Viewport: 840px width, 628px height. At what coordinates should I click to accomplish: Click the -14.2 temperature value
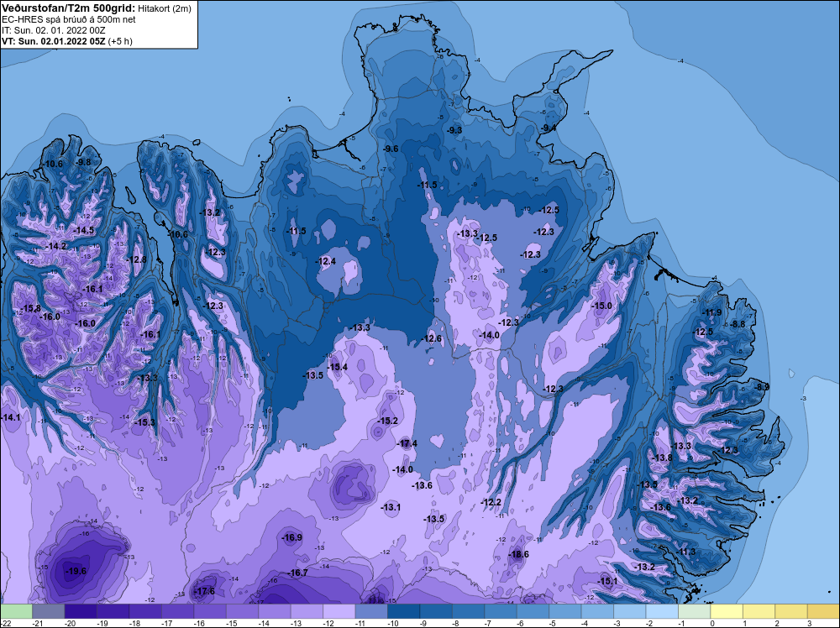click(55, 246)
